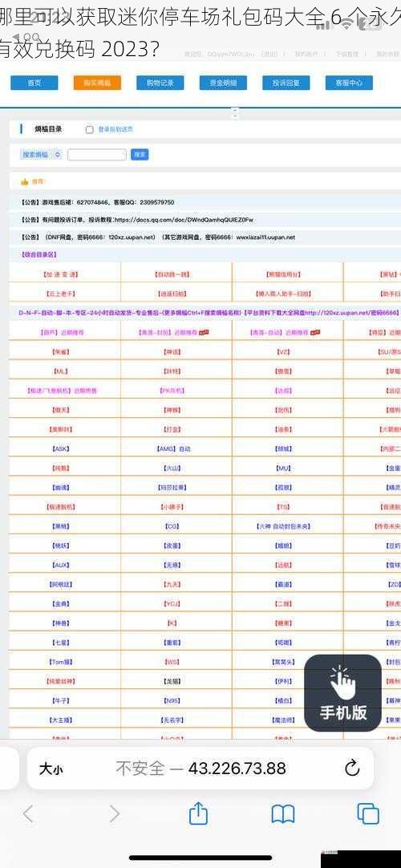Viewport: 401px width, 868px height.
Task: Open the 购物记录 tab
Action: (x=160, y=83)
